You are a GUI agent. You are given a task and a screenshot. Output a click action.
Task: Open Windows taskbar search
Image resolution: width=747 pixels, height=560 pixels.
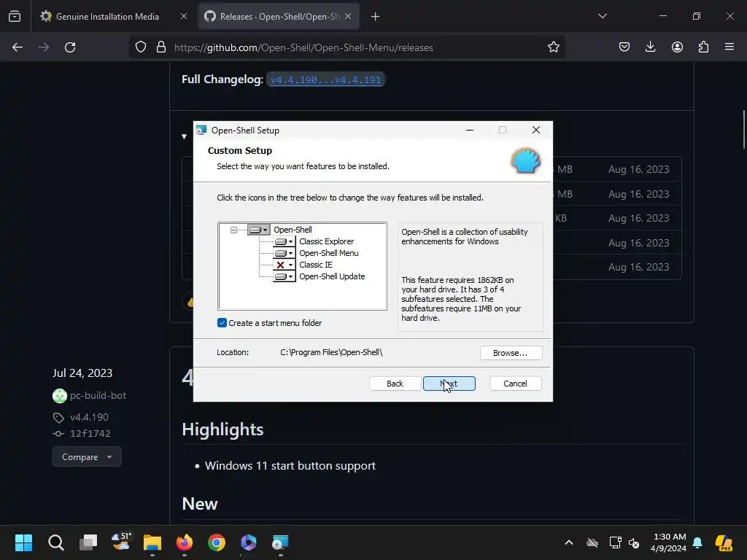pyautogui.click(x=55, y=542)
